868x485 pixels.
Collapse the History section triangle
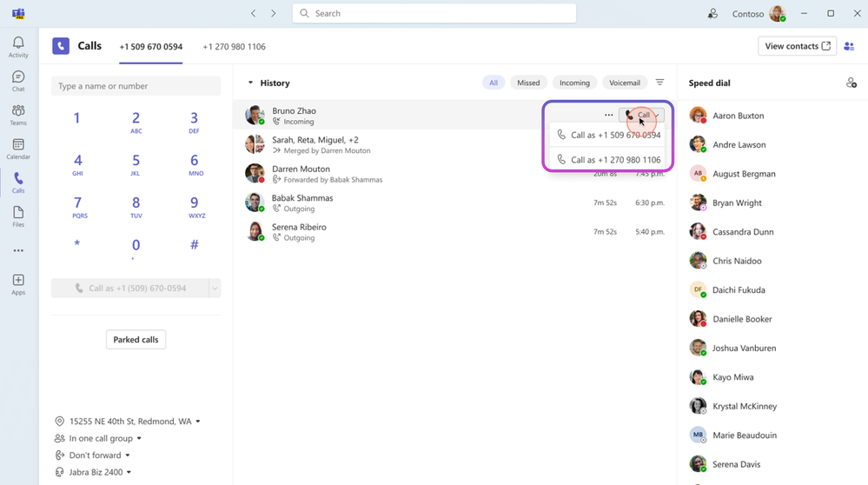(250, 83)
